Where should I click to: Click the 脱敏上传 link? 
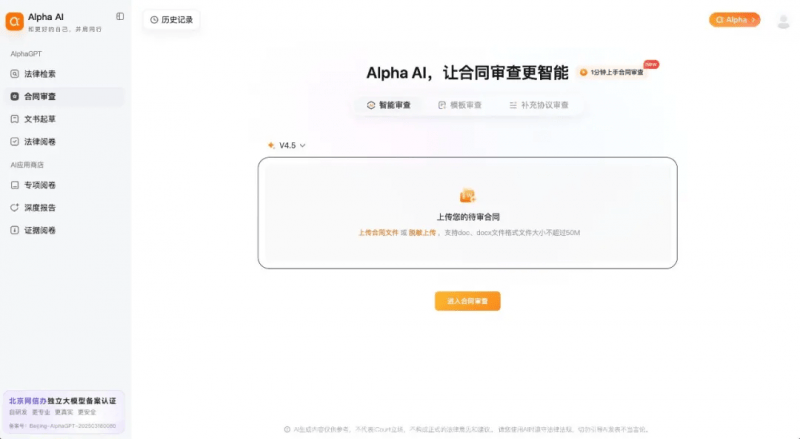(422, 233)
